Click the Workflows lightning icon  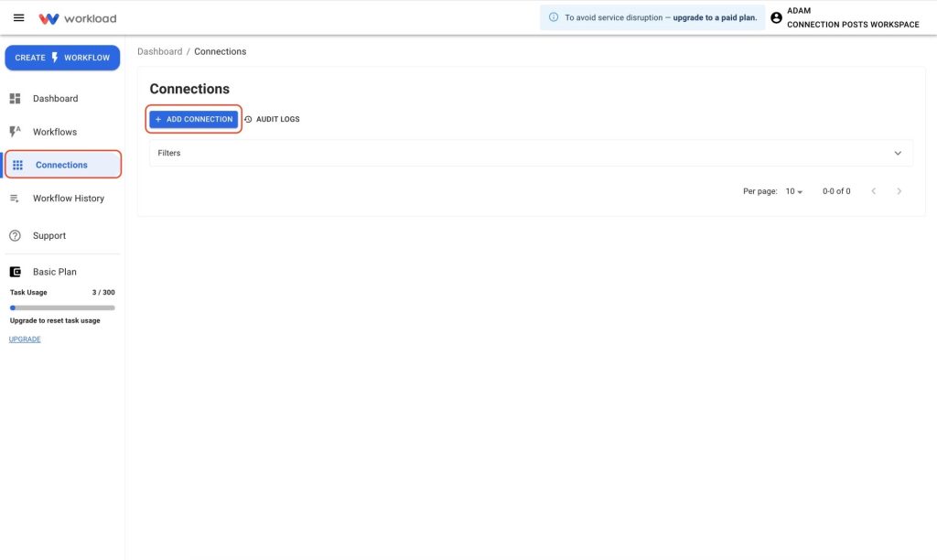click(15, 132)
